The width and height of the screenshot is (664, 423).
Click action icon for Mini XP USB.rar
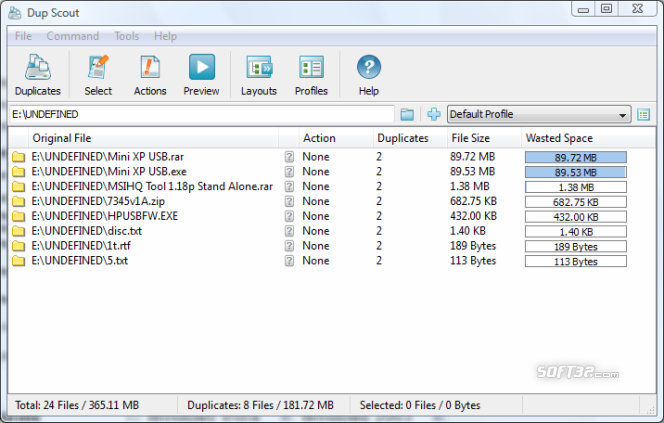pos(289,157)
